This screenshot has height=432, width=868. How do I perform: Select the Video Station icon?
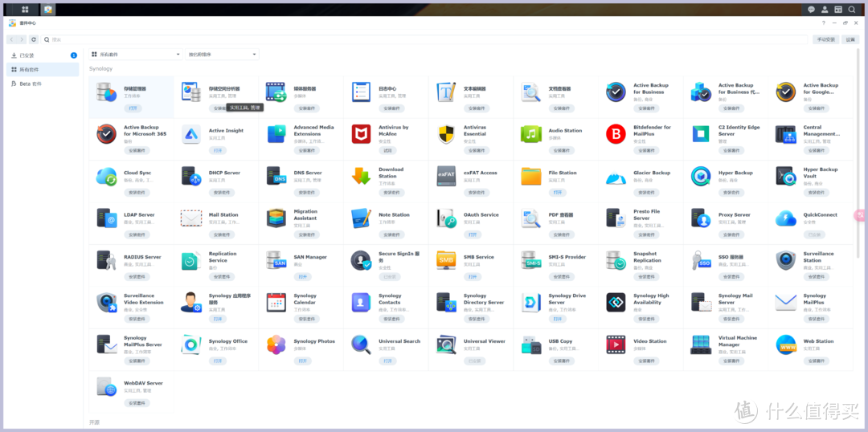[616, 344]
